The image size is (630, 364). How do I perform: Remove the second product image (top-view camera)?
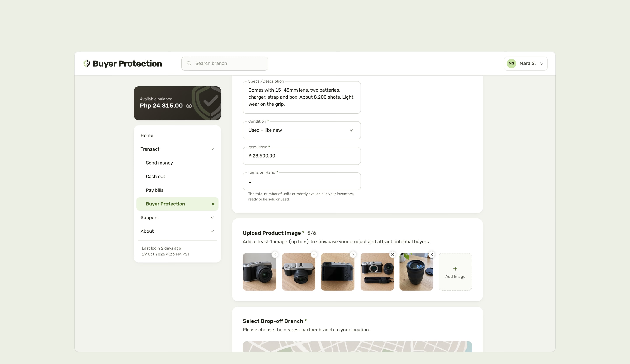coord(314,254)
